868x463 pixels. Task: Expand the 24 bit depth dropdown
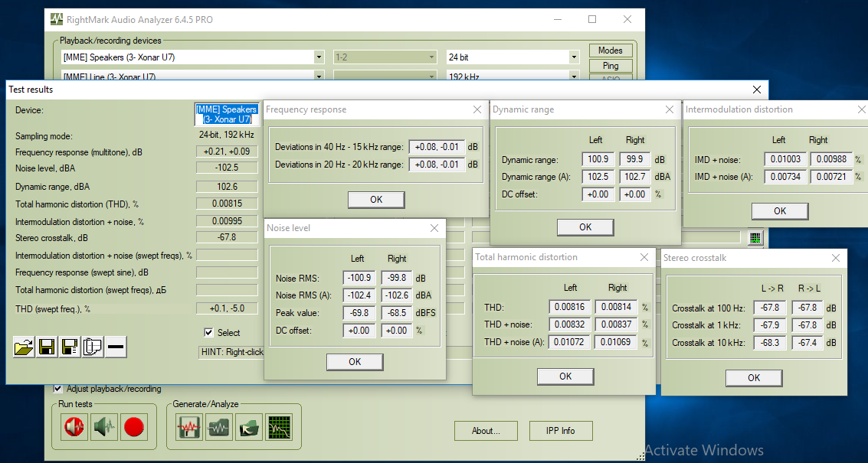point(574,57)
